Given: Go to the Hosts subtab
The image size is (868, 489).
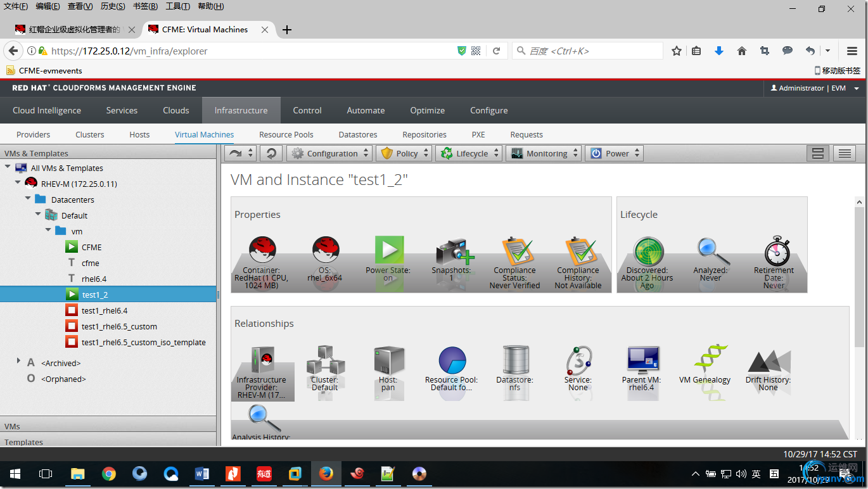Looking at the screenshot, I should 139,134.
